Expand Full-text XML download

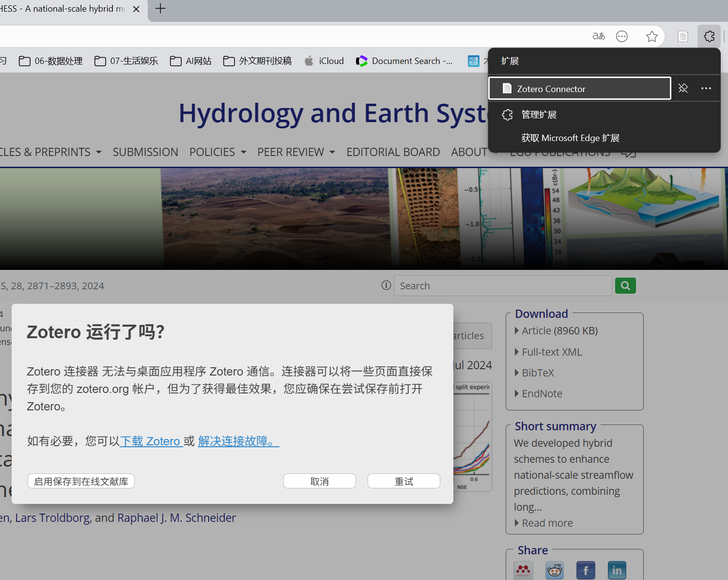pos(548,352)
